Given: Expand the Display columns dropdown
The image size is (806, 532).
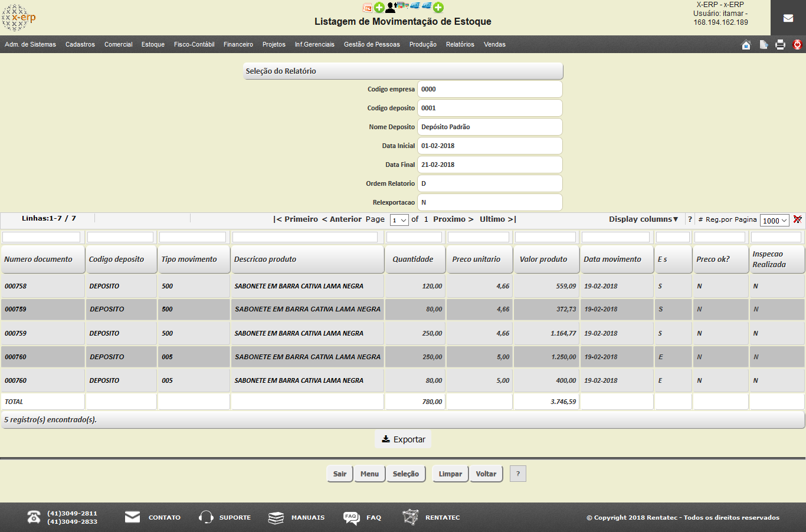Looking at the screenshot, I should [x=644, y=219].
